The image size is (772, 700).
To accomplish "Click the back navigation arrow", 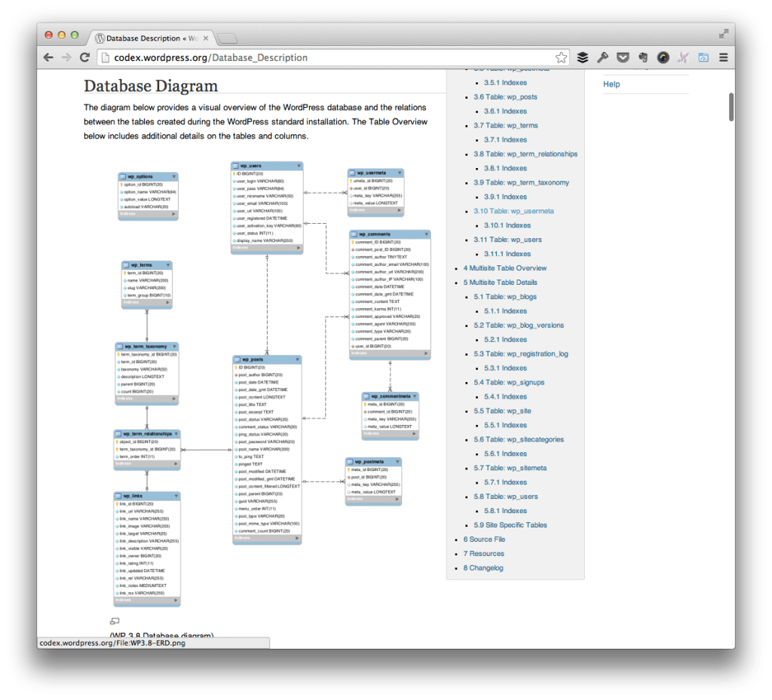I will click(x=48, y=57).
